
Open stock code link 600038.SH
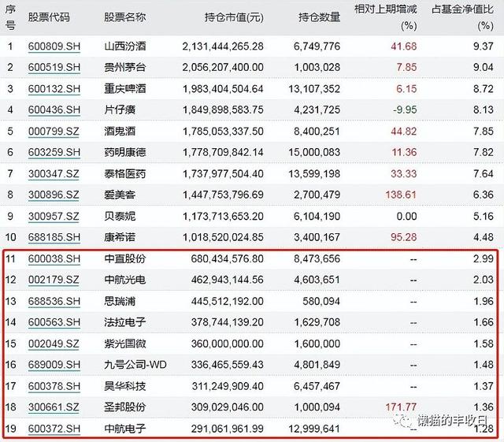pos(54,258)
